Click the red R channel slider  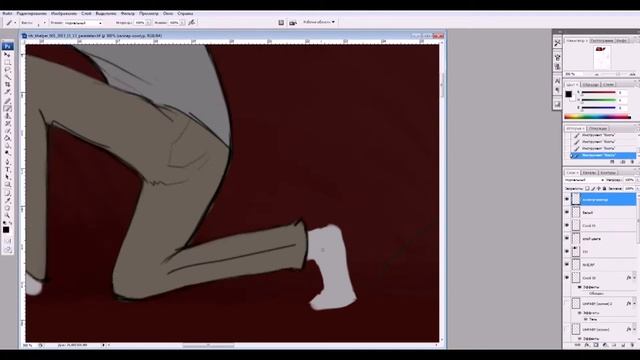point(599,93)
